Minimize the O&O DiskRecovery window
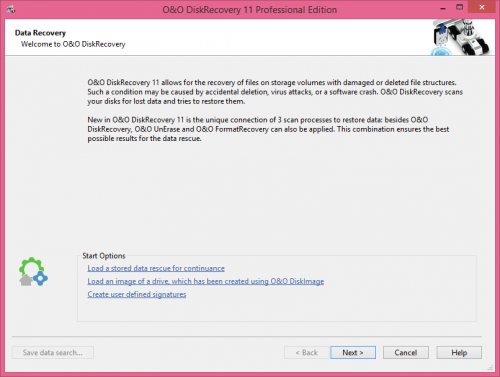Screen dimensions: 500x377 tap(443, 8)
